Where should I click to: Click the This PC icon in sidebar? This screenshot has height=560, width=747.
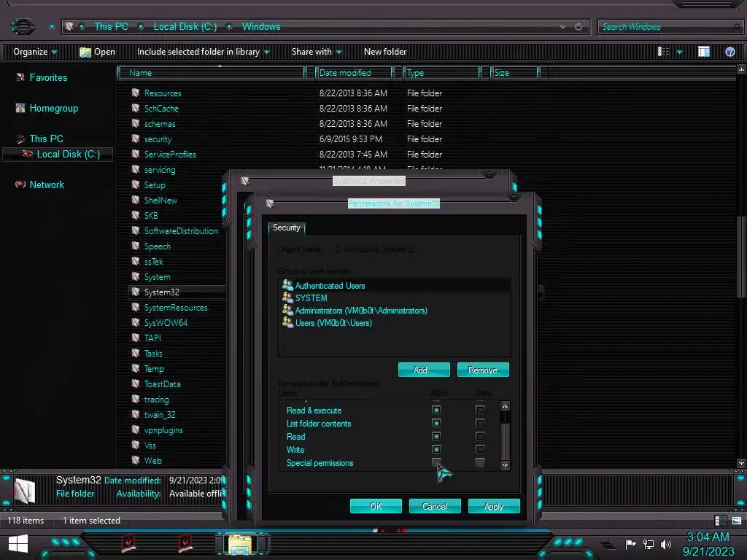pos(20,139)
